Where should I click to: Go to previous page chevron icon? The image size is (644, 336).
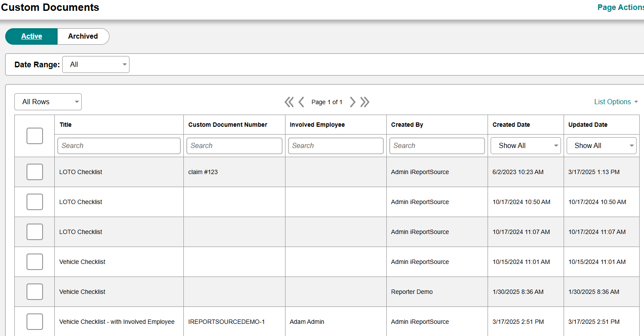coord(301,102)
